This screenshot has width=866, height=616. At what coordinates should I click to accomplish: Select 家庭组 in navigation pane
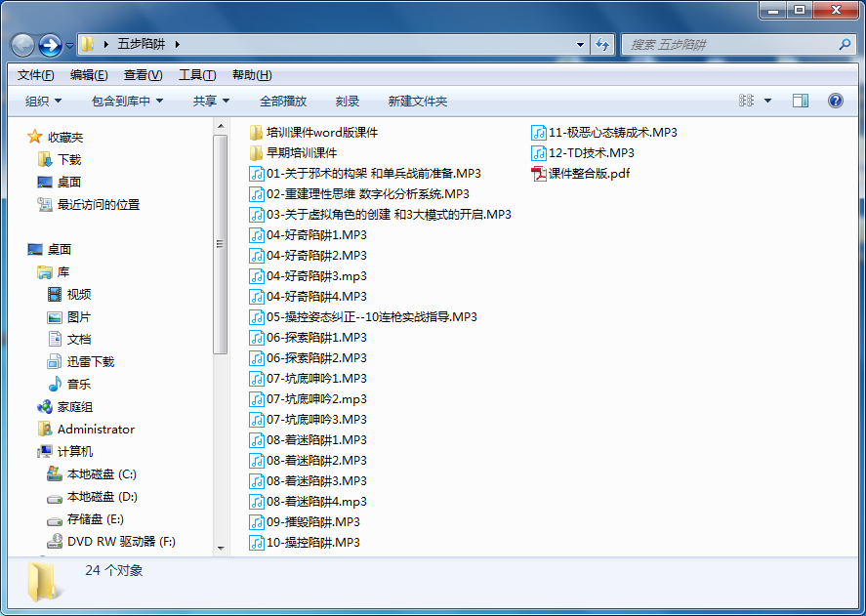[64, 407]
